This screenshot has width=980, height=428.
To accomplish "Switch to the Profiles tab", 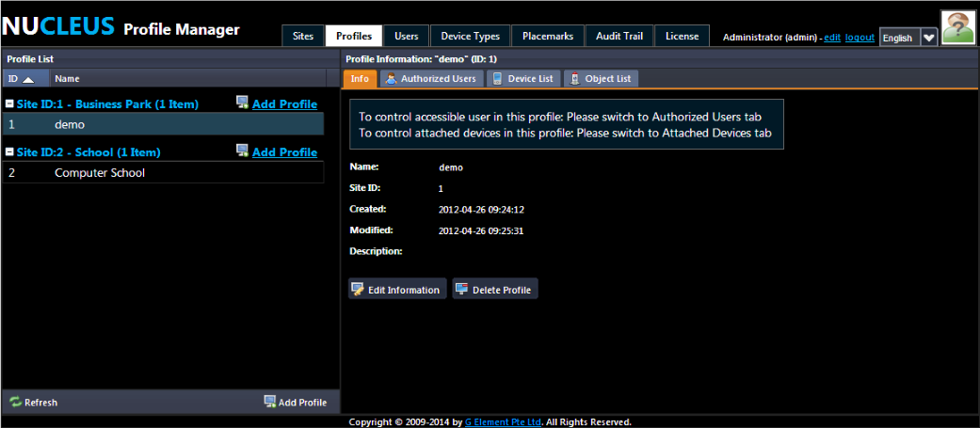I will pos(354,37).
